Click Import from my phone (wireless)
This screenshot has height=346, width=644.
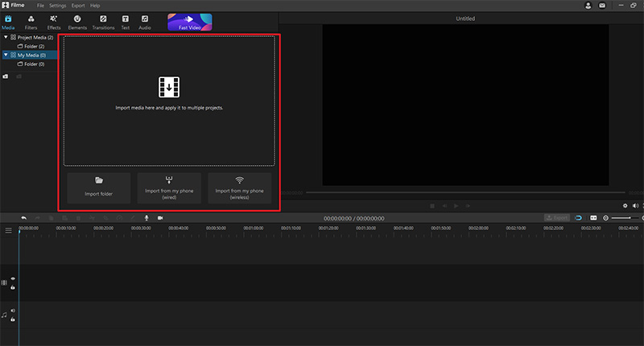tap(239, 188)
